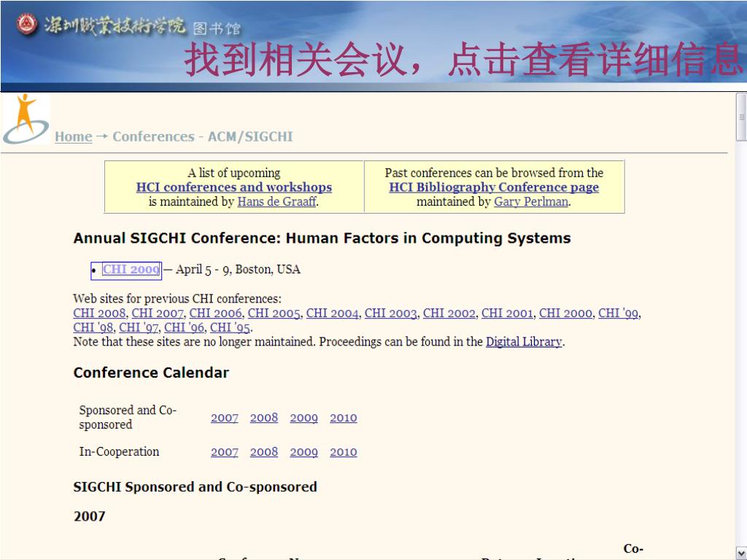Screen dimensions: 747x560
Task: Open the Digital Library link
Action: point(524,341)
